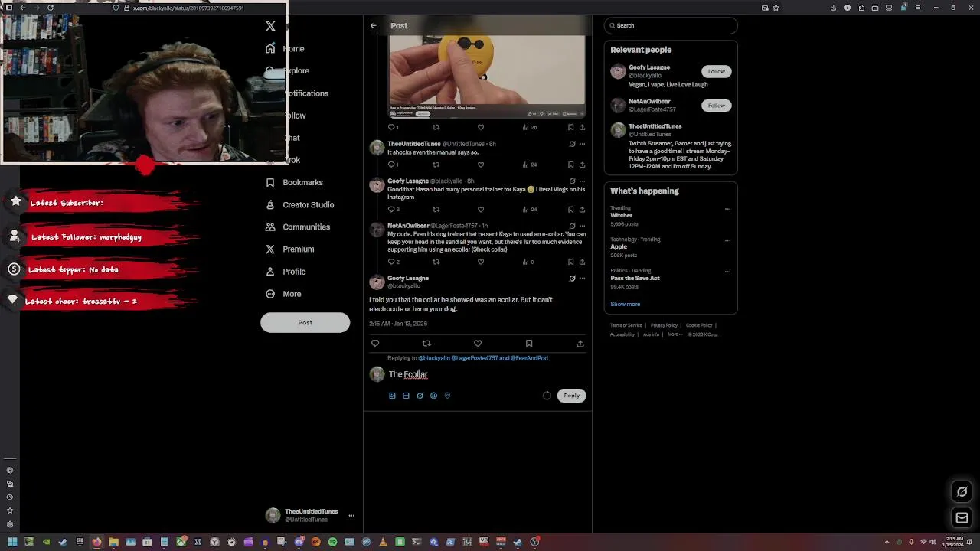The width and height of the screenshot is (980, 551).
Task: Go to Home in the sidebar
Action: tap(285, 48)
